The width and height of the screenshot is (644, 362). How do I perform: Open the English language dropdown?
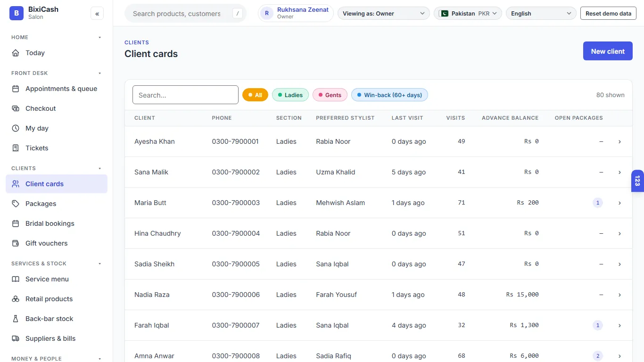click(x=541, y=14)
